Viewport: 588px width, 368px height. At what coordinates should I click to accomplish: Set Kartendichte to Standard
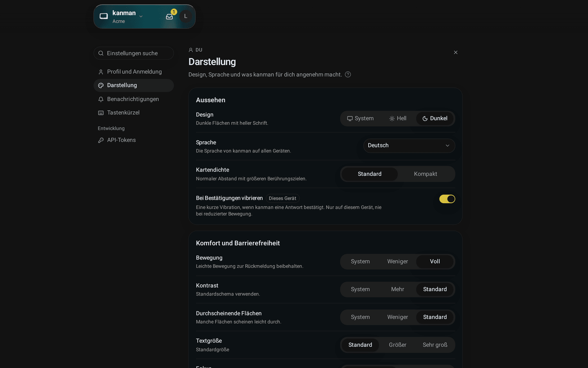[x=370, y=174]
